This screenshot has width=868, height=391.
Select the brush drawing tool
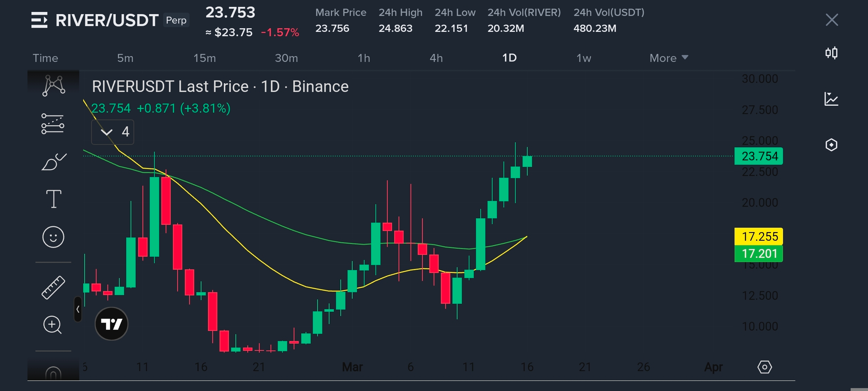point(54,162)
